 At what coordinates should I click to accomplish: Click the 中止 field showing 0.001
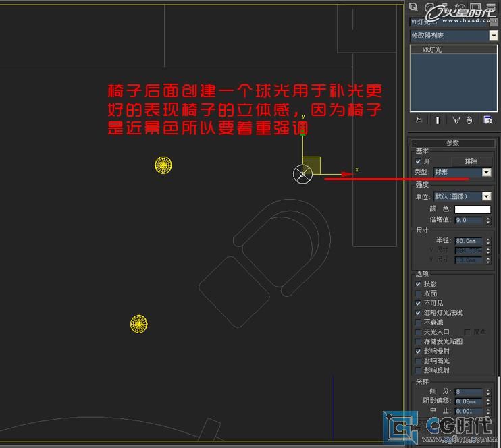[x=469, y=411]
